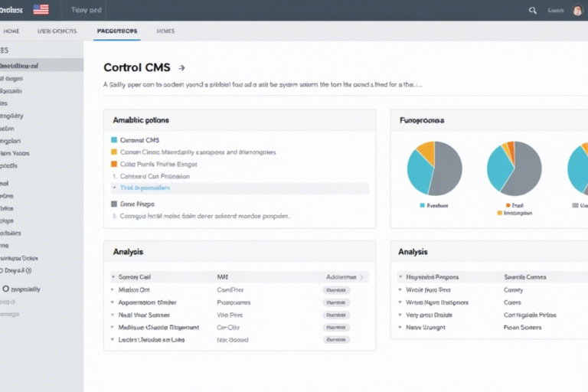Click the orange square icon in options list
This screenshot has width=588, height=392.
click(114, 164)
